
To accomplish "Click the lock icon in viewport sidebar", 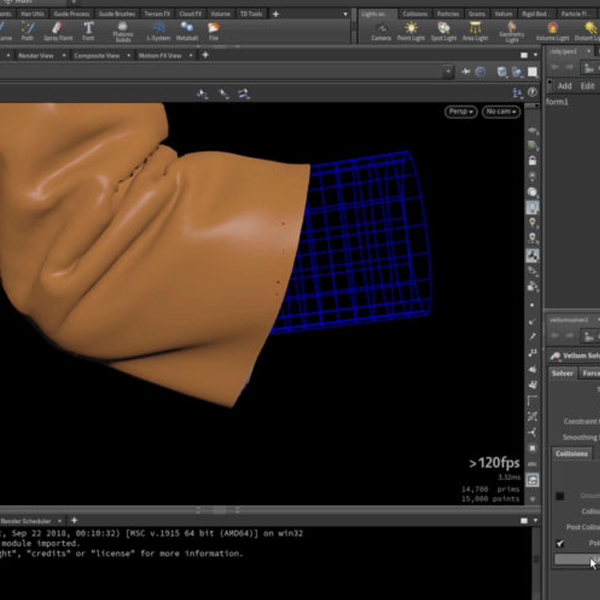I will [533, 160].
